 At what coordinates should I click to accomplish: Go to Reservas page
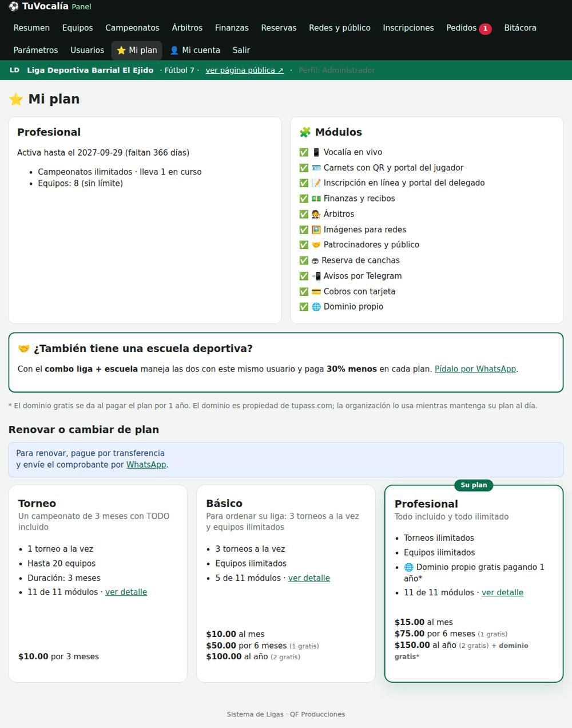point(279,27)
